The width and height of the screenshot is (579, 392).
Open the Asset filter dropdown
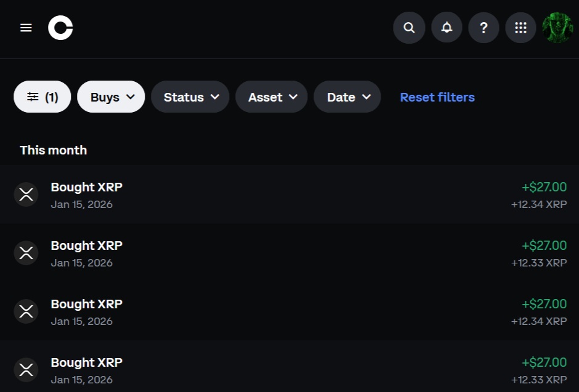tap(272, 97)
